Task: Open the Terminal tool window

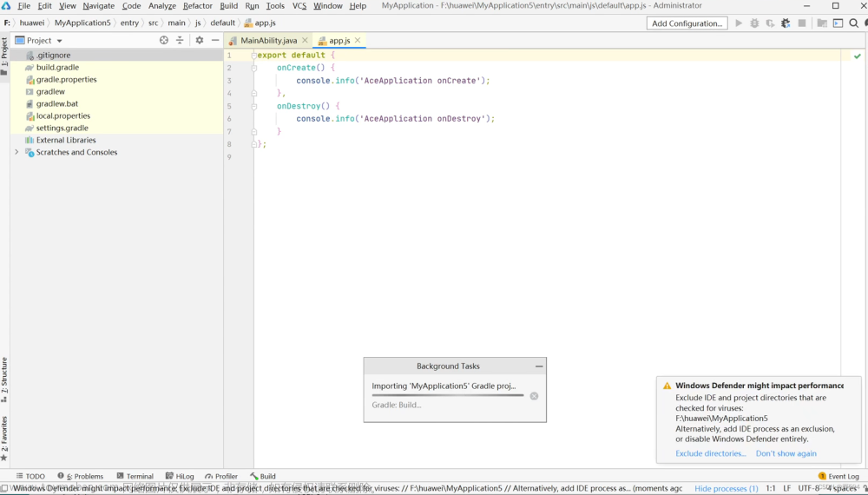Action: [x=135, y=476]
